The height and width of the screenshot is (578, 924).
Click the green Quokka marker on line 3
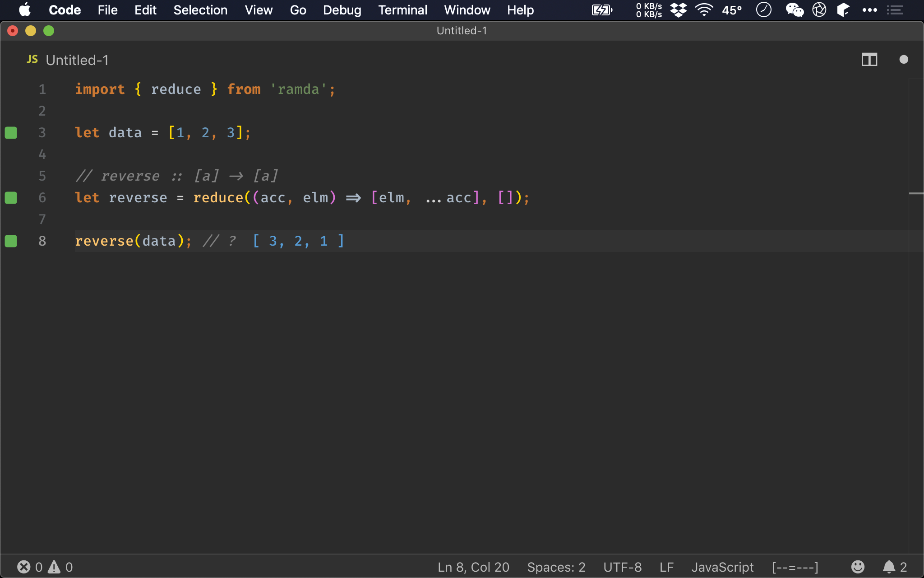click(11, 133)
